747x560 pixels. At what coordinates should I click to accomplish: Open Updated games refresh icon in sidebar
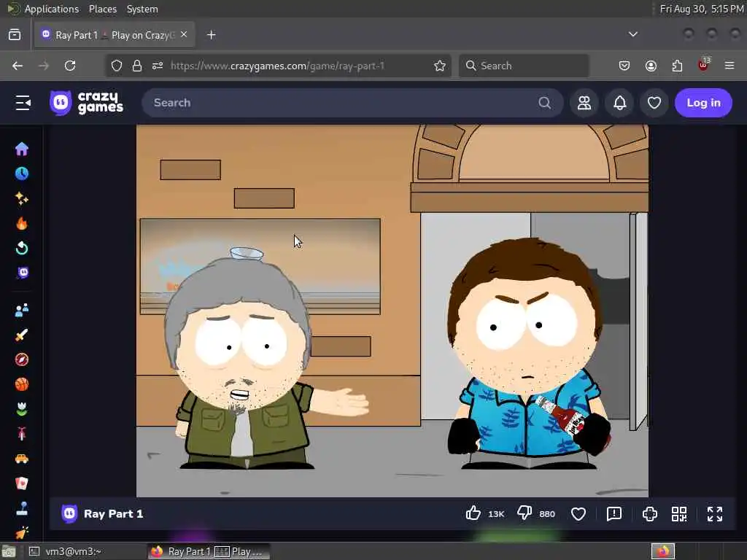pyautogui.click(x=22, y=248)
